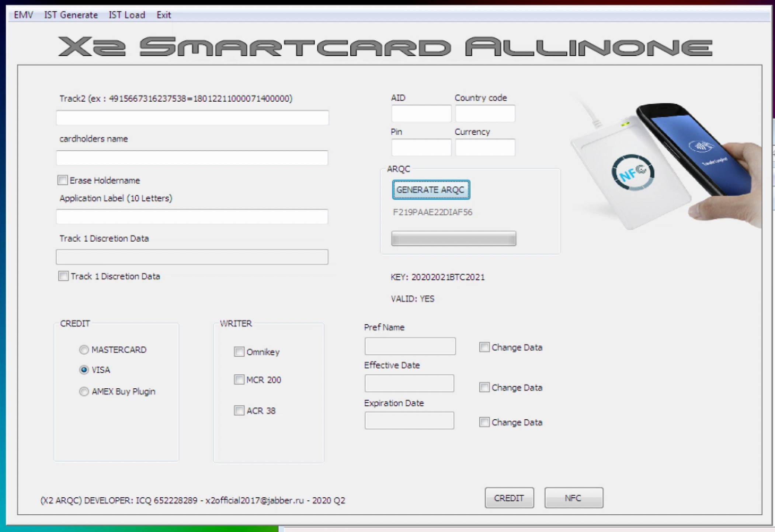Focus the AID input field
The height and width of the screenshot is (532, 775).
[421, 113]
